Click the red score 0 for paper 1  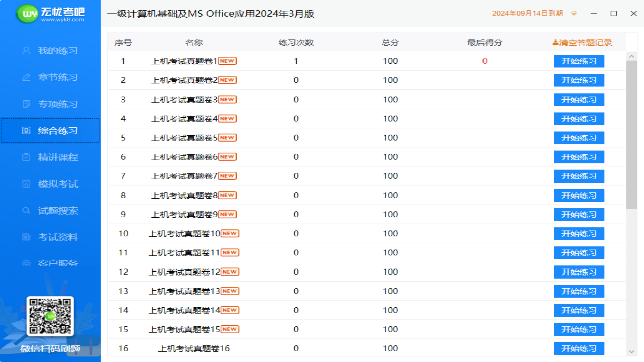tap(485, 61)
